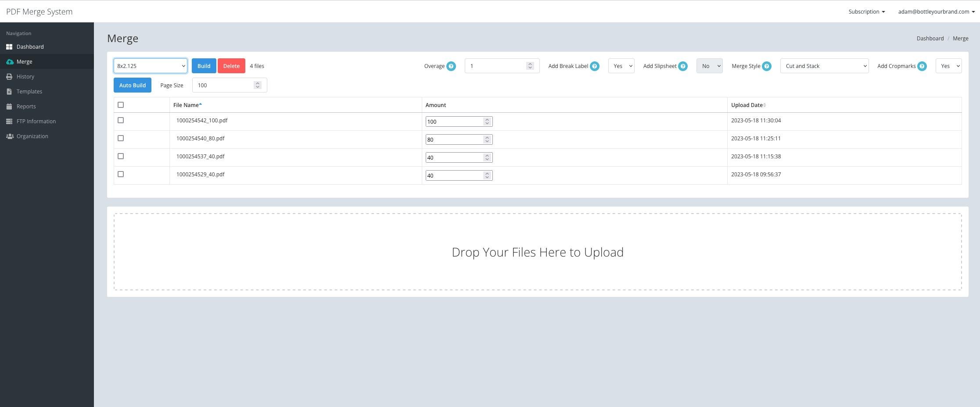980x407 pixels.
Task: Open the Add Cropmarks help icon
Action: pos(922,66)
